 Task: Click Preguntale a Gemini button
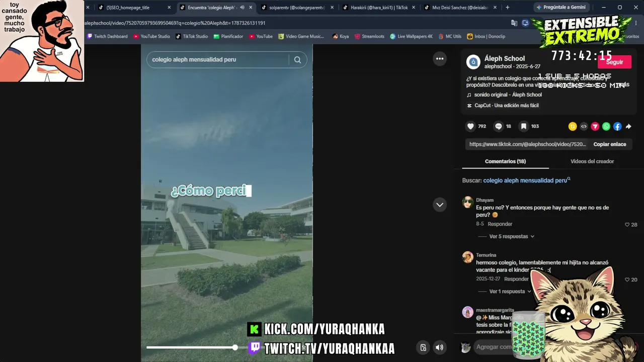pyautogui.click(x=561, y=8)
